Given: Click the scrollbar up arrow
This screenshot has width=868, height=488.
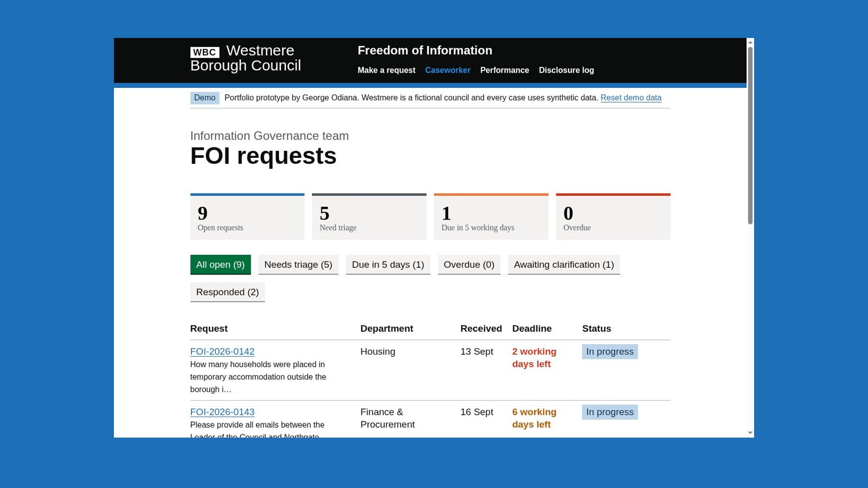Looking at the screenshot, I should tap(750, 42).
